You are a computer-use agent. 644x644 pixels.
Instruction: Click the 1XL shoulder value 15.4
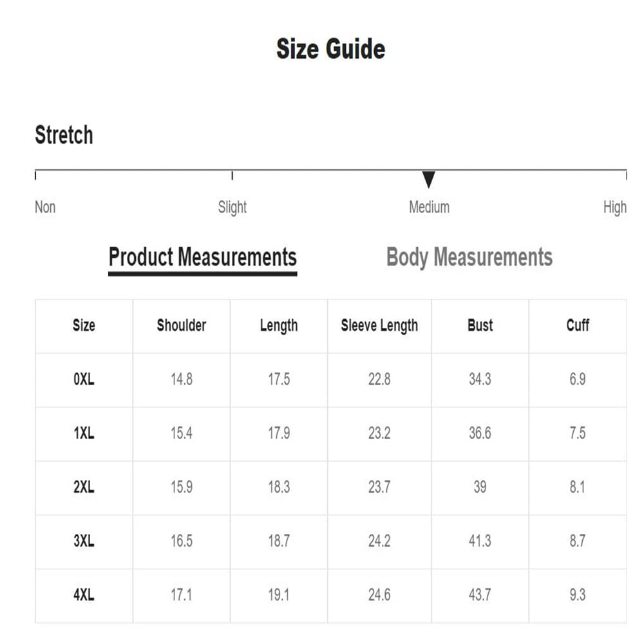(181, 433)
